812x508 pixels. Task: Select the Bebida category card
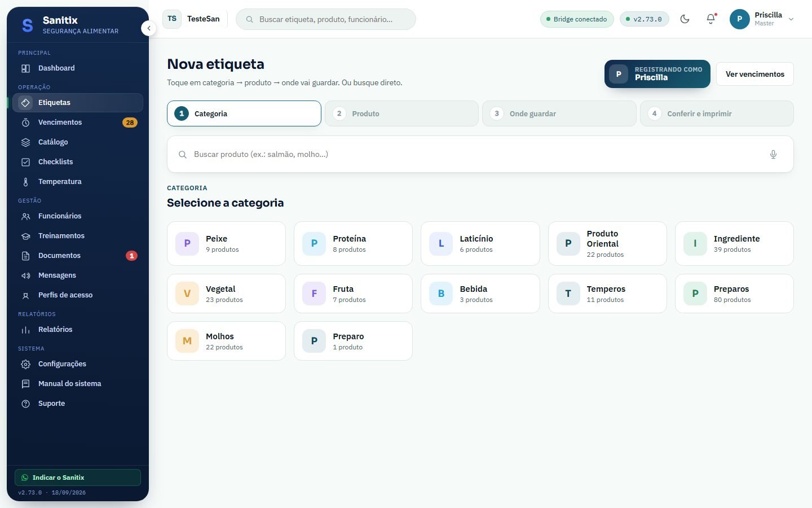point(480,294)
